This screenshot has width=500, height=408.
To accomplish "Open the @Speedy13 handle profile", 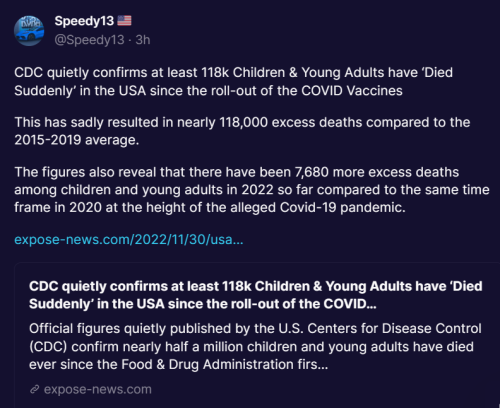I will (x=89, y=40).
